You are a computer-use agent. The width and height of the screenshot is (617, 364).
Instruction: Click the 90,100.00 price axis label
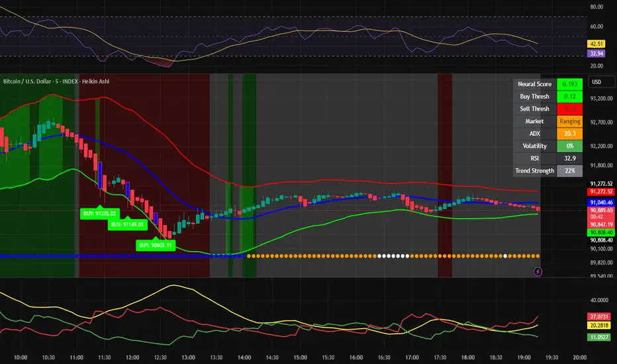601,249
